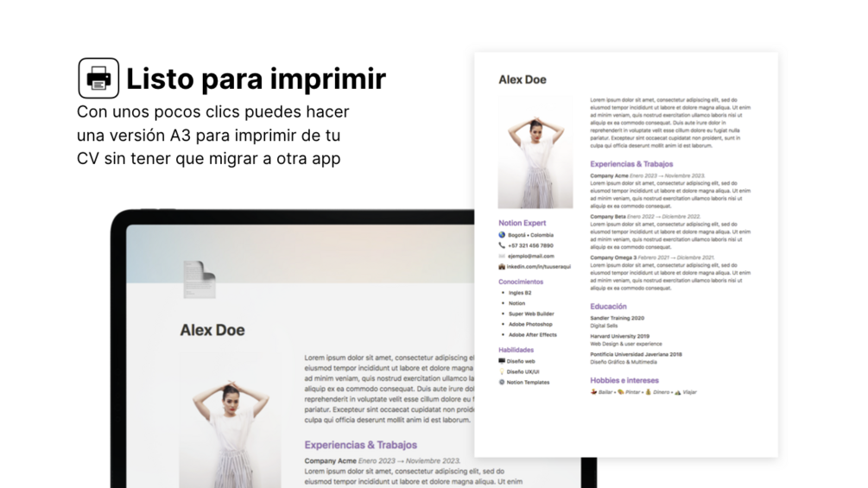Click the phone icon beside +57 321 456 7890
The width and height of the screenshot is (868, 488).
(x=502, y=245)
